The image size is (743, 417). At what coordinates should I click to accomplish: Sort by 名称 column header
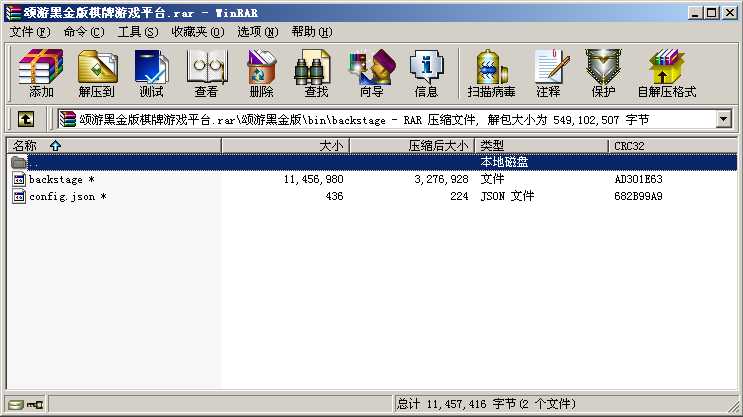[114, 146]
